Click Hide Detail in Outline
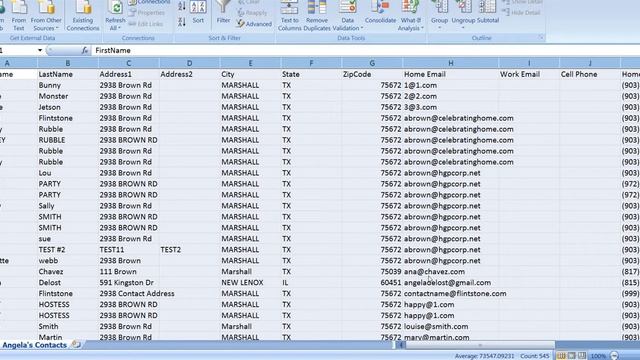The height and width of the screenshot is (360, 640). pos(522,13)
